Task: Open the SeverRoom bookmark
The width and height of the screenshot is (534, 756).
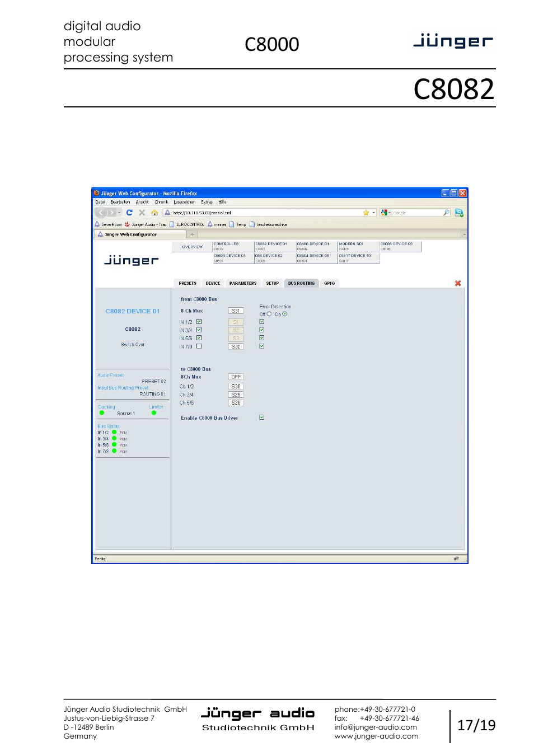Action: (108, 224)
